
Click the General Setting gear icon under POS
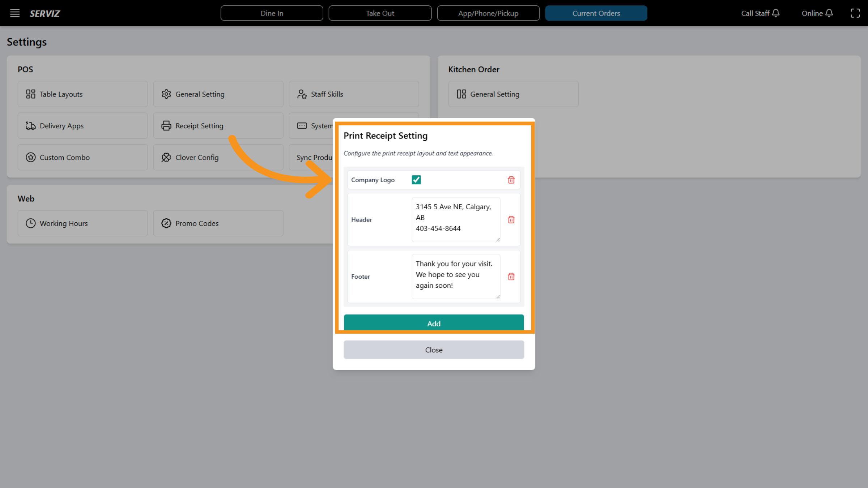coord(166,94)
